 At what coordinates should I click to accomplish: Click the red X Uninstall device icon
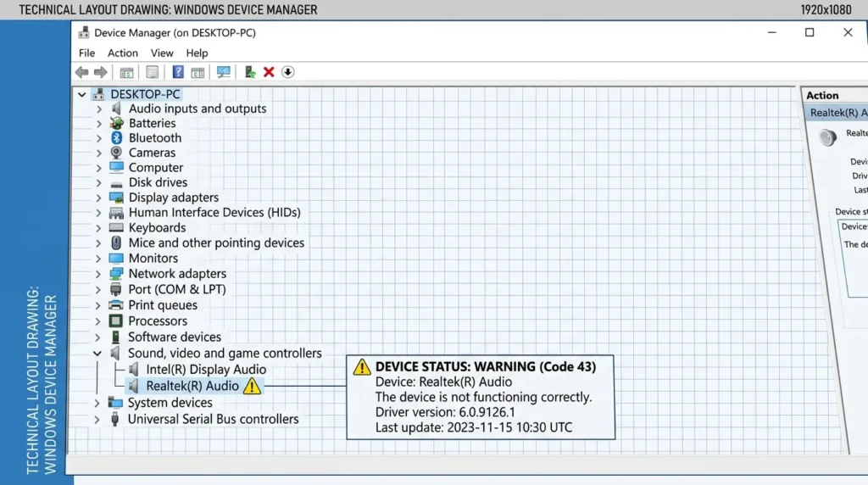[x=269, y=72]
